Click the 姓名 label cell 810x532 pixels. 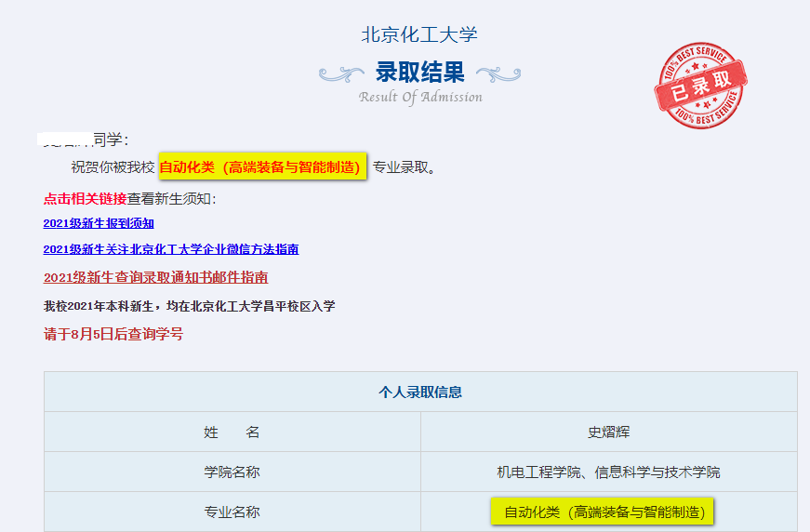[232, 432]
